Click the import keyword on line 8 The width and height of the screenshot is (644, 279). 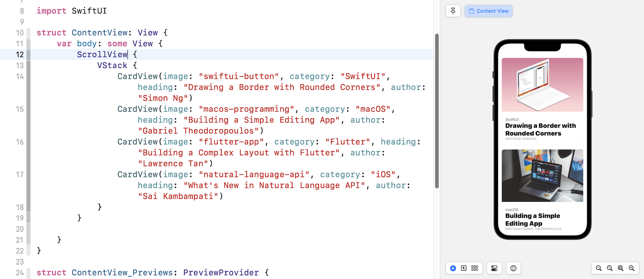(x=51, y=11)
